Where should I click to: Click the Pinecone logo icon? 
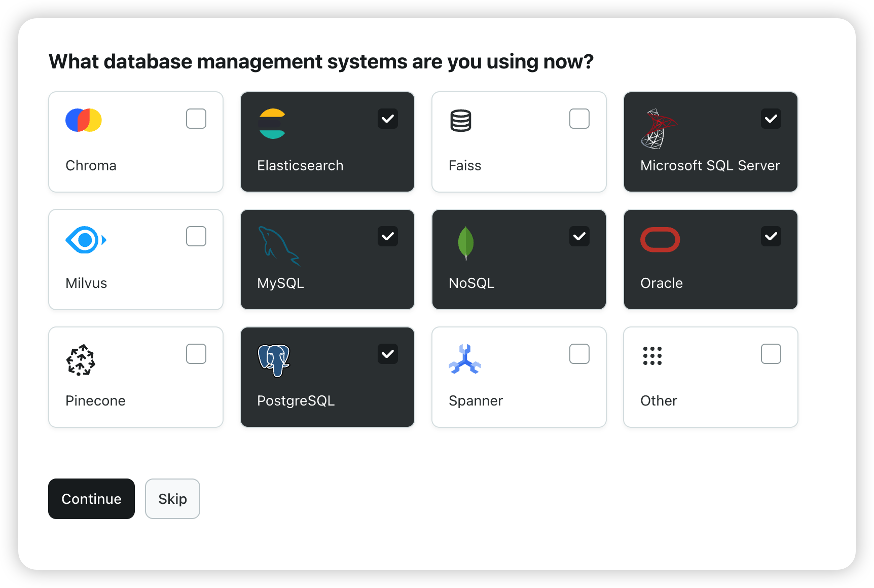(x=81, y=360)
